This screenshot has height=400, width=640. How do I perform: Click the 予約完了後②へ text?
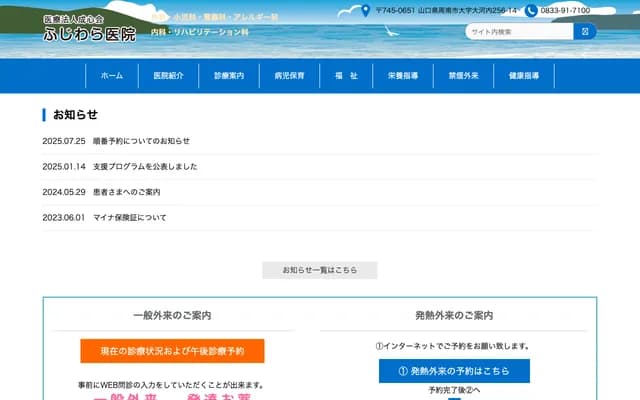coord(454,390)
